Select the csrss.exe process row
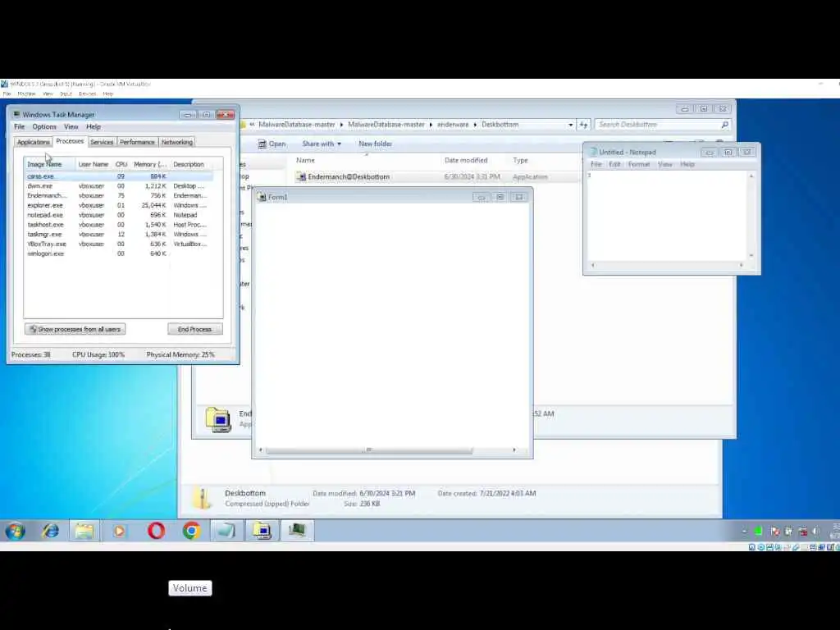This screenshot has height=630, width=840. 119,176
